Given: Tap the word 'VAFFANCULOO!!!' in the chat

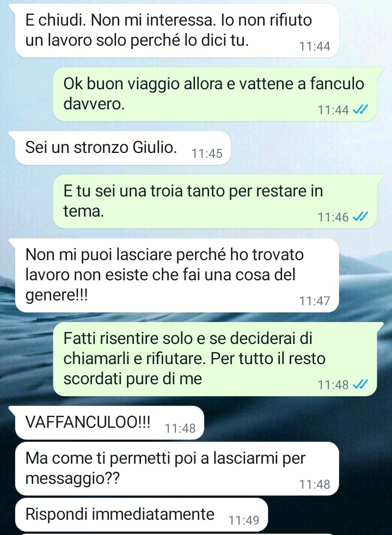Looking at the screenshot, I should 88,422.
